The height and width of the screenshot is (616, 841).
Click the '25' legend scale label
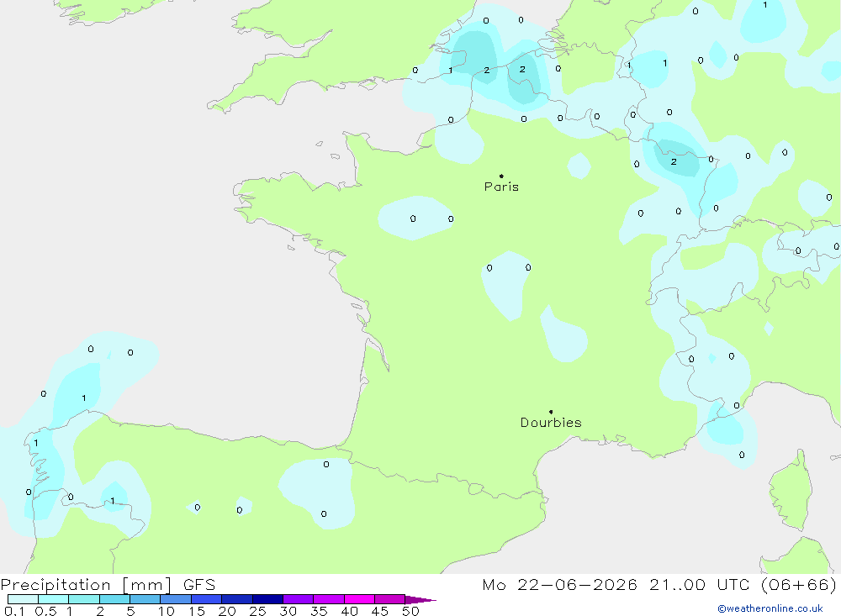[x=258, y=611]
